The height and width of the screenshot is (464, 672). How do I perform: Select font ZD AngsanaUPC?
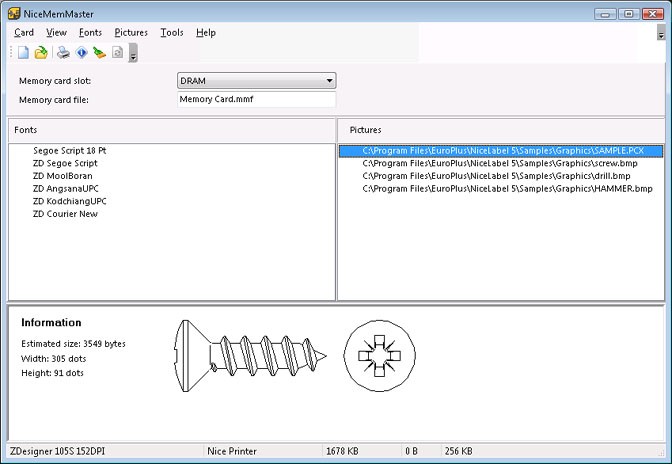tap(66, 189)
